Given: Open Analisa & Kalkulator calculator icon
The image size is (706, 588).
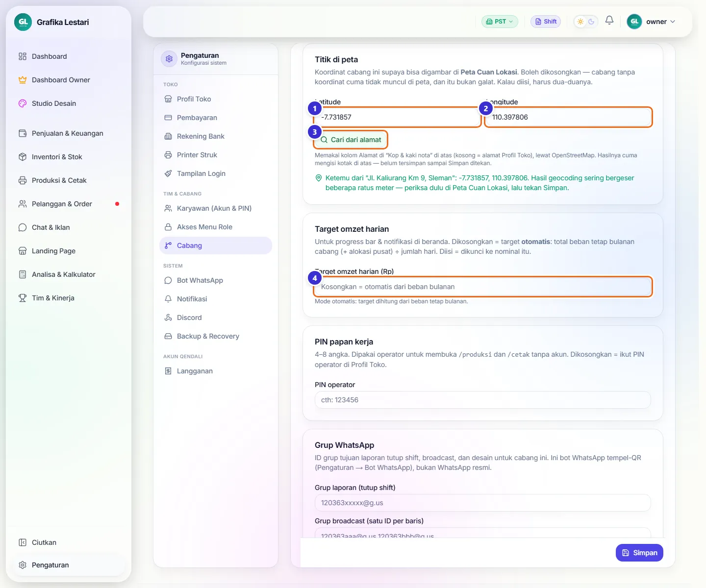Looking at the screenshot, I should 23,274.
